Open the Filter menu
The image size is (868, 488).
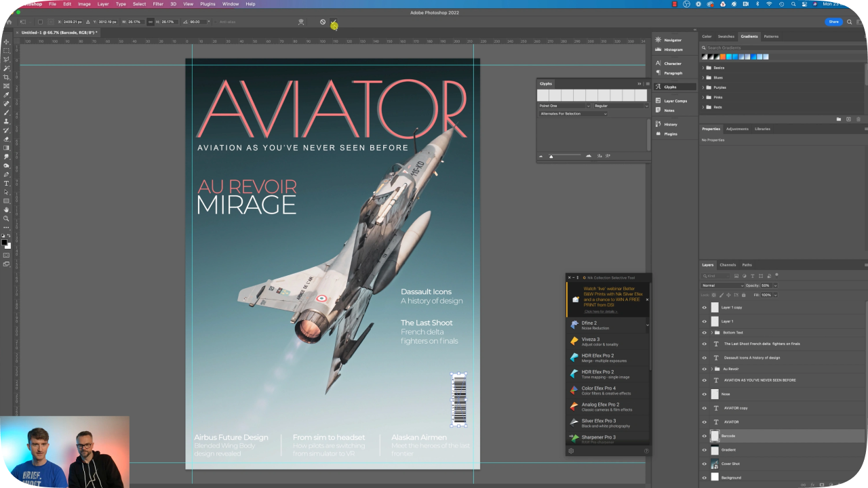158,4
